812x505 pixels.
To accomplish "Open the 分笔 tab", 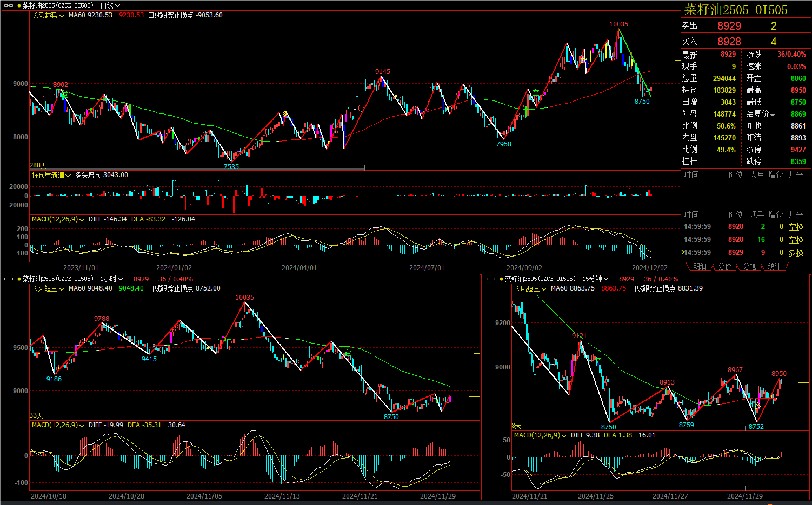I will click(x=749, y=267).
